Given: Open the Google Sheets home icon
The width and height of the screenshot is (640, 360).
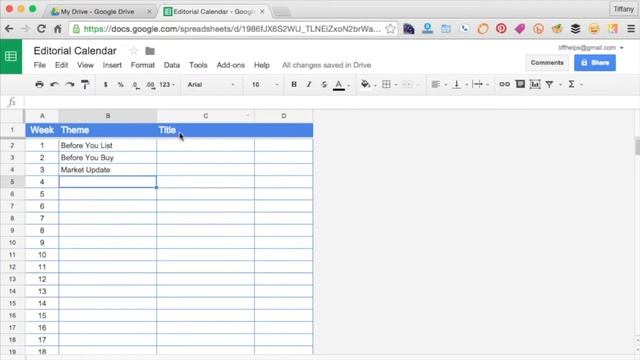Looking at the screenshot, I should 11,56.
